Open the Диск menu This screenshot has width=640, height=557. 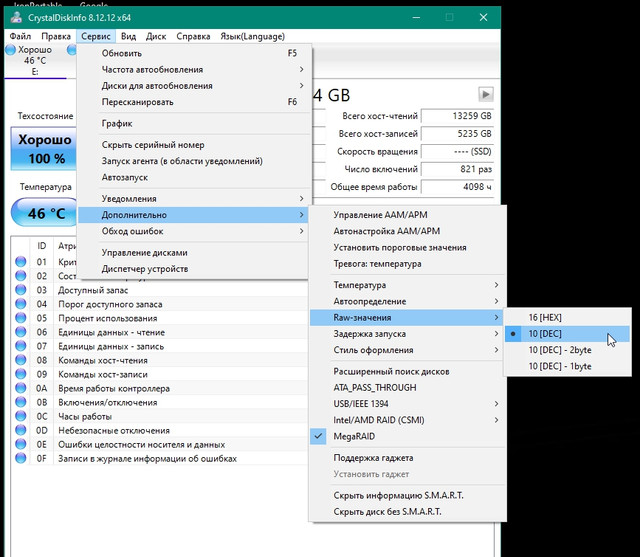pos(156,36)
